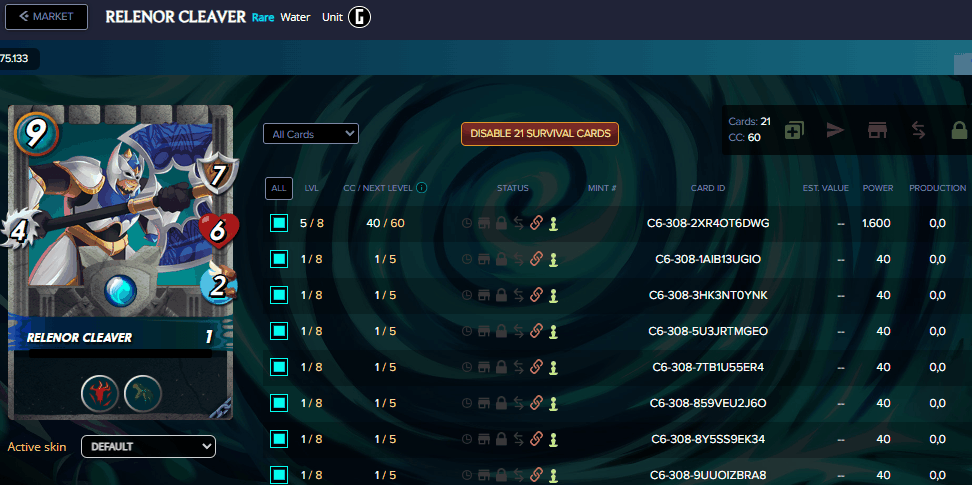
Task: Click the combine cards icon
Action: (795, 130)
